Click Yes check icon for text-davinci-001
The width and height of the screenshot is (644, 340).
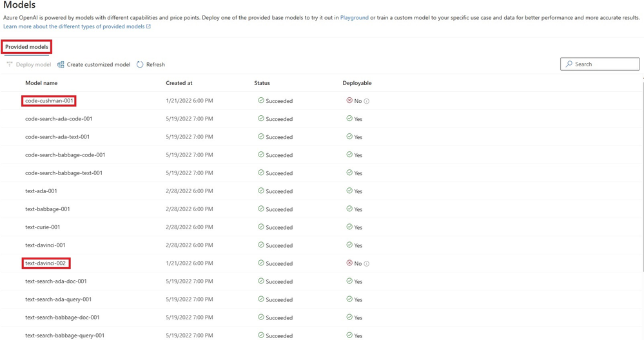[349, 245]
